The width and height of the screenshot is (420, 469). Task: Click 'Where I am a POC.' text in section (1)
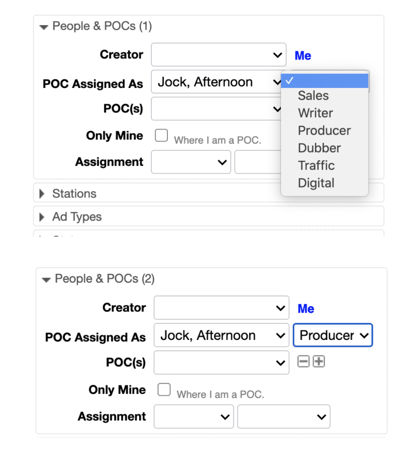pos(217,140)
